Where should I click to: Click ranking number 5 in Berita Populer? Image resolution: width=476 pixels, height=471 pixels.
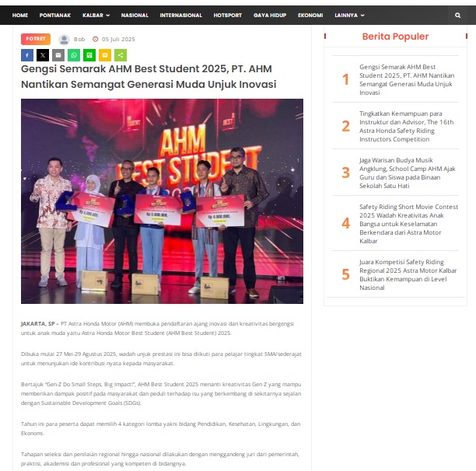tap(345, 275)
